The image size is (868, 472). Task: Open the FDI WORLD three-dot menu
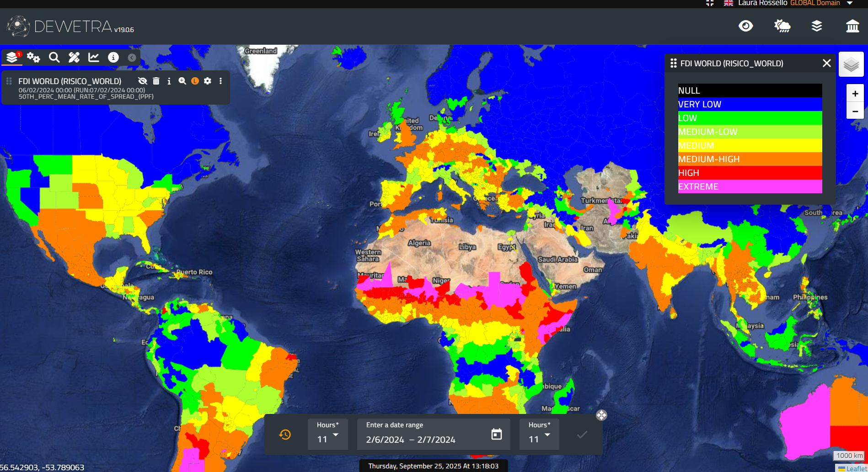pos(220,81)
